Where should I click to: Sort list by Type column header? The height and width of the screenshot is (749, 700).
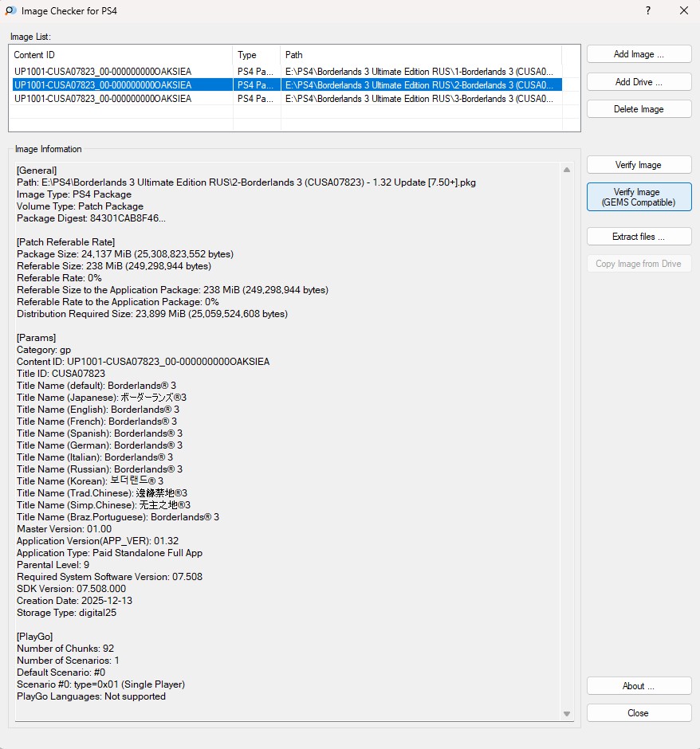click(257, 54)
